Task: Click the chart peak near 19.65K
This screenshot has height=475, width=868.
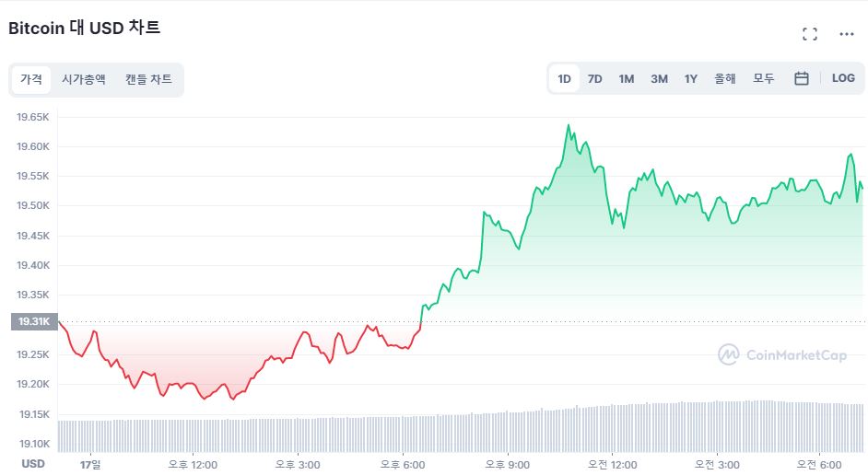Action: [568, 125]
